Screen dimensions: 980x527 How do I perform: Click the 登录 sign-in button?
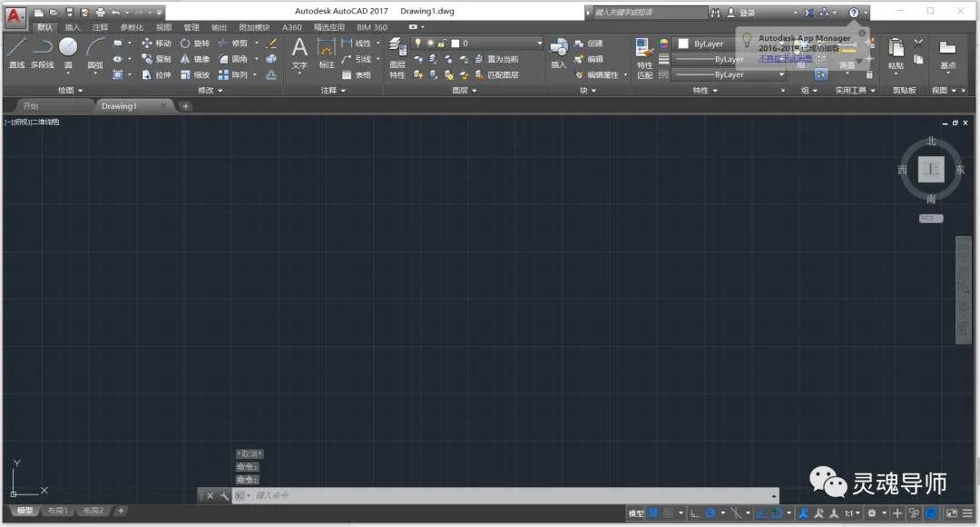742,13
